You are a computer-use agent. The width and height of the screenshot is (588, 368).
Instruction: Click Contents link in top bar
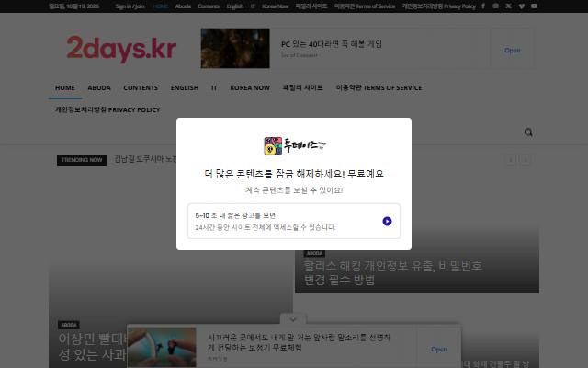pyautogui.click(x=209, y=6)
